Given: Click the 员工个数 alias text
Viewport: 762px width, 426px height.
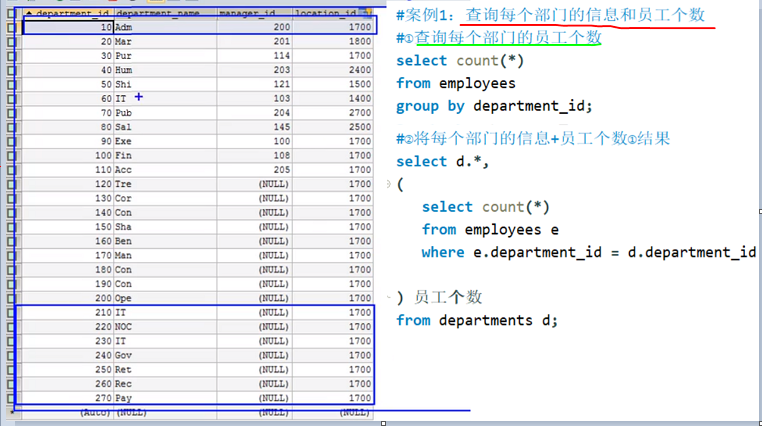Looking at the screenshot, I should tap(448, 297).
